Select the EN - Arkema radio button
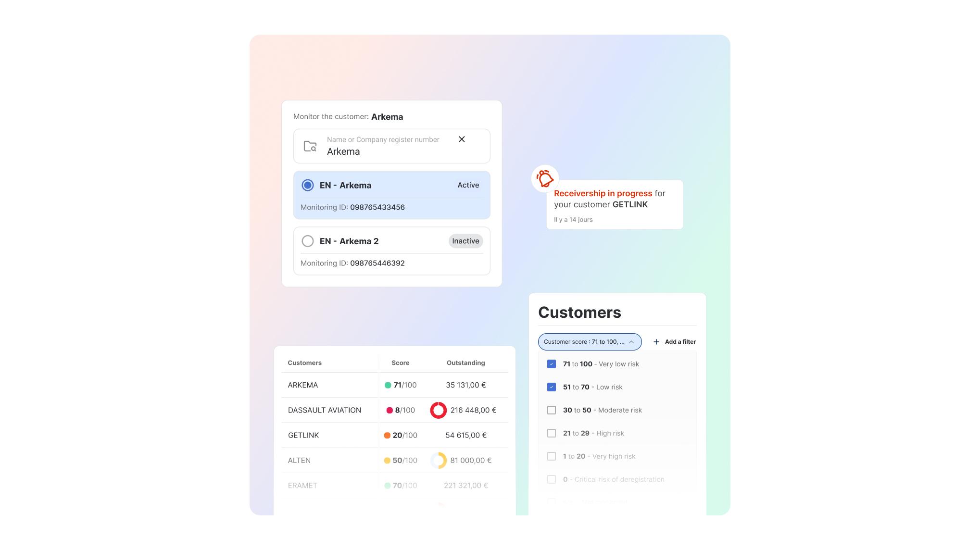980x550 pixels. pos(308,185)
